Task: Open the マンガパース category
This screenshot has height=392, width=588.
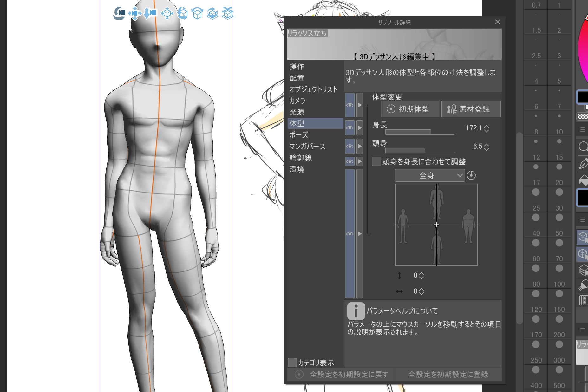Action: (306, 146)
